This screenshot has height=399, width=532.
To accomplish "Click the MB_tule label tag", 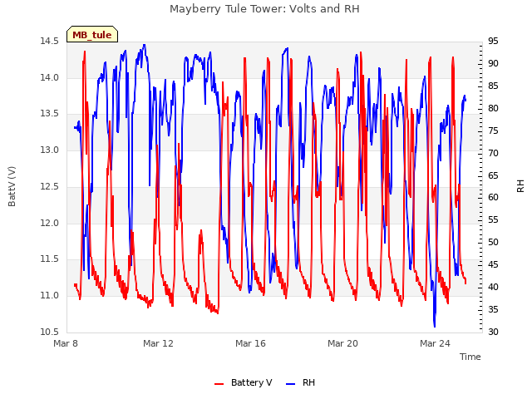I will click(x=92, y=34).
